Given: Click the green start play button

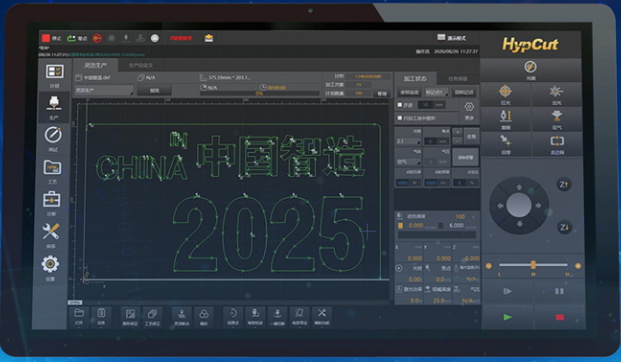Looking at the screenshot, I should click(x=507, y=317).
